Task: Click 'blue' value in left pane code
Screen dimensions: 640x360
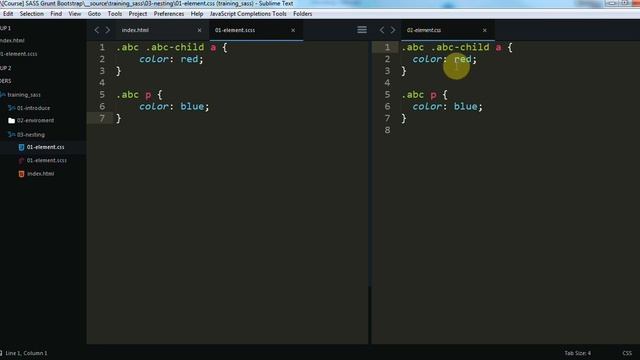Action: tap(192, 107)
